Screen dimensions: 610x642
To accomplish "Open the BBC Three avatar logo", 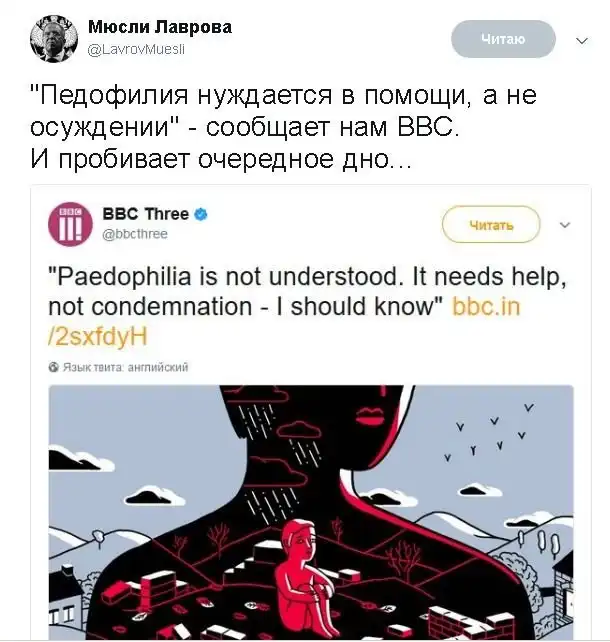I will 70,224.
